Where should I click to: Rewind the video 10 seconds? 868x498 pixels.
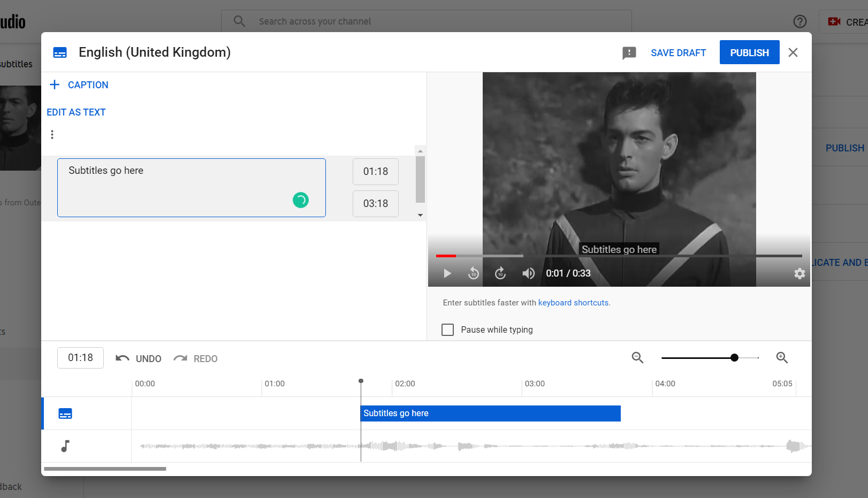point(474,273)
